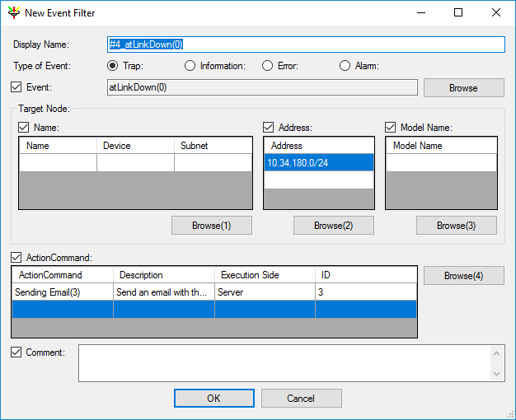The height and width of the screenshot is (420, 516).
Task: Select the 10.34.180.0/24 address row
Action: 319,162
